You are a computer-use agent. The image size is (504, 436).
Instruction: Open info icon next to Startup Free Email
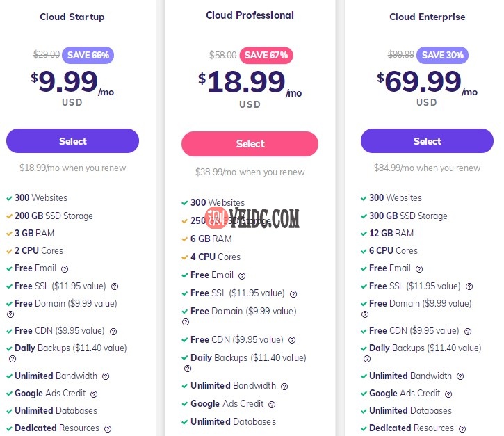click(x=65, y=268)
